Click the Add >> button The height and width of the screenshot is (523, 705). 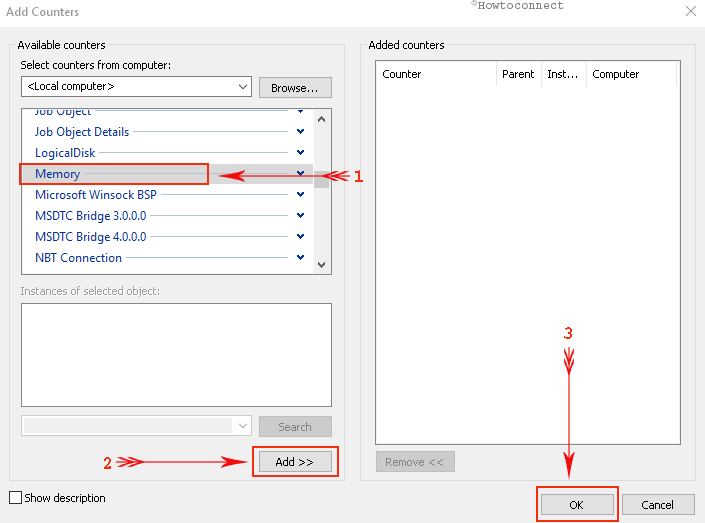(295, 462)
